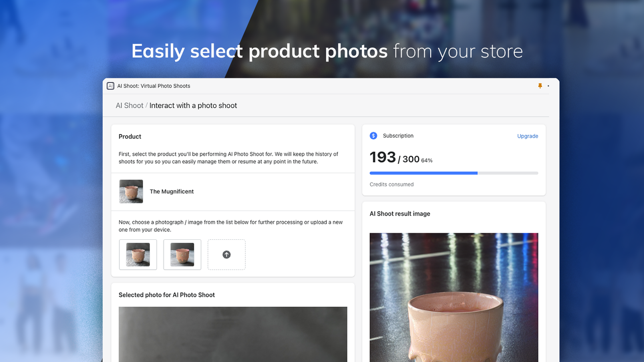Viewport: 644px width, 362px height.
Task: Click the selected photo preview image
Action: 233,334
